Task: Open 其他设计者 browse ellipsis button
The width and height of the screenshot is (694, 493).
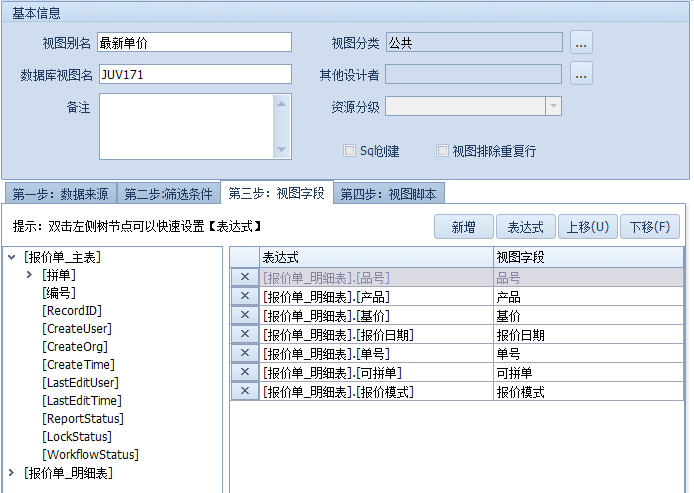Action: 582,74
